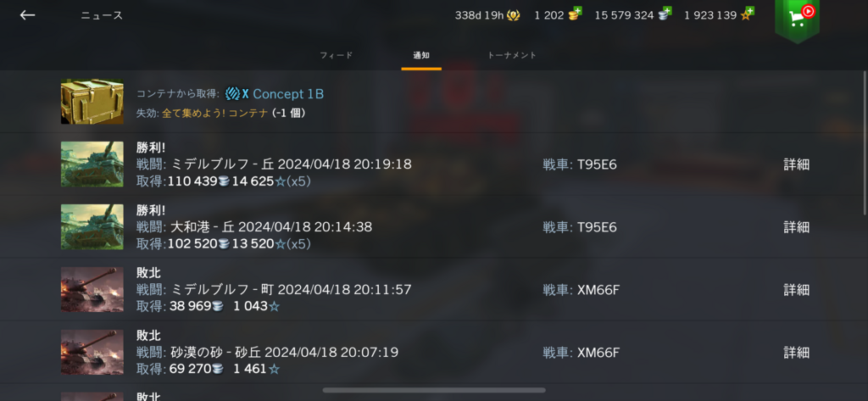
Task: Click the Concept 1B vehicle link
Action: (x=288, y=94)
